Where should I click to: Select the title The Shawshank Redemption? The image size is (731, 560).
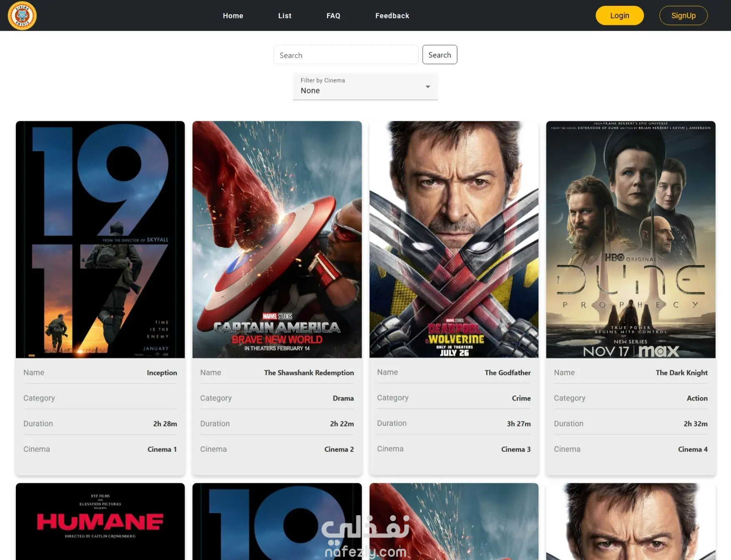(x=309, y=373)
